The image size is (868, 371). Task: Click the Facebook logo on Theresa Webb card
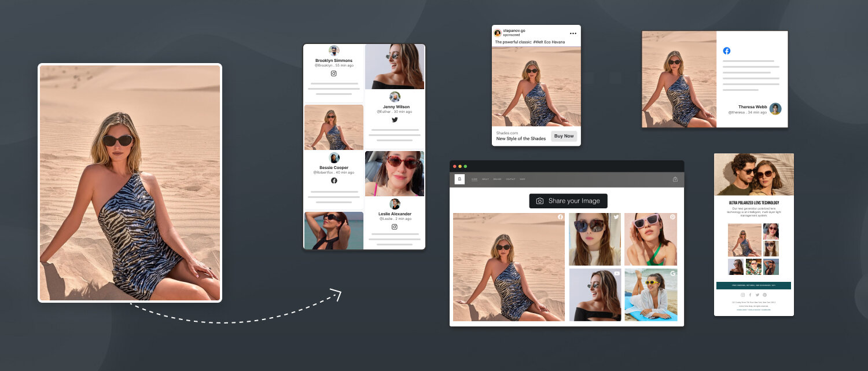[x=727, y=51]
